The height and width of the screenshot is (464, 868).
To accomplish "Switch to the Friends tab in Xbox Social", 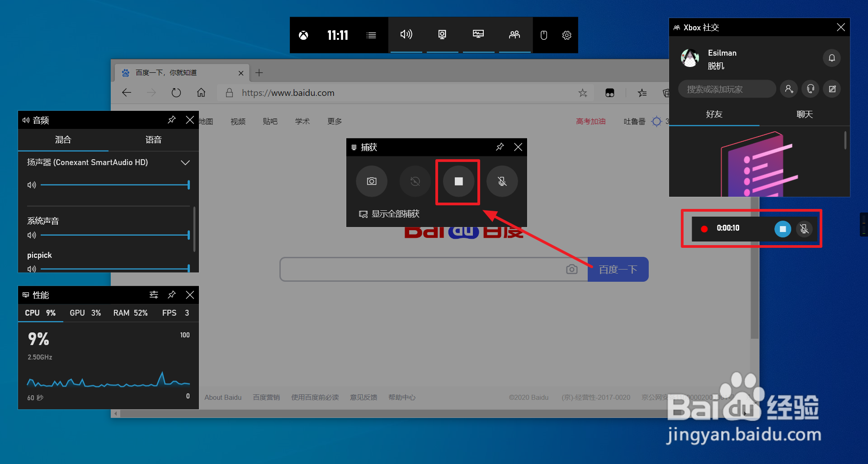I will [x=714, y=114].
